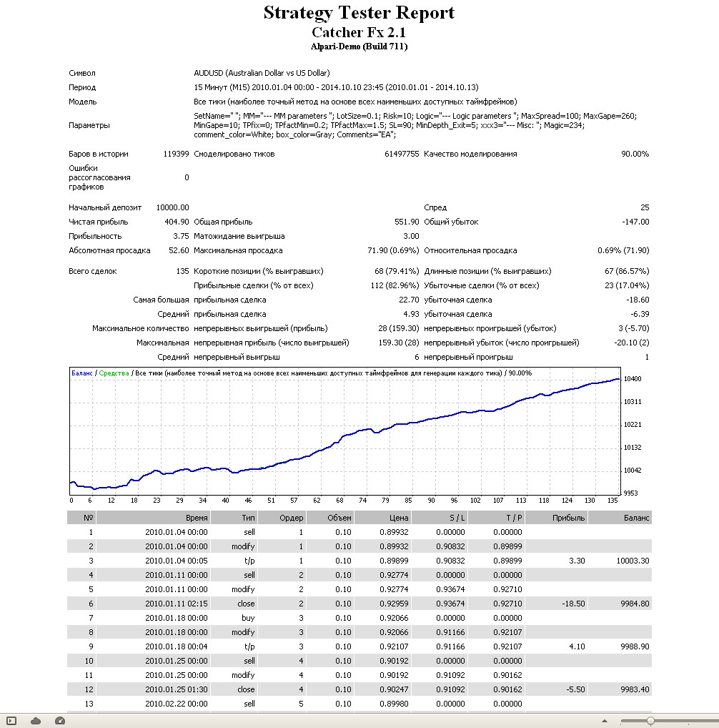The height and width of the screenshot is (728, 719).
Task: Click the S/L cell 0.91092 in row 11
Action: 450,675
